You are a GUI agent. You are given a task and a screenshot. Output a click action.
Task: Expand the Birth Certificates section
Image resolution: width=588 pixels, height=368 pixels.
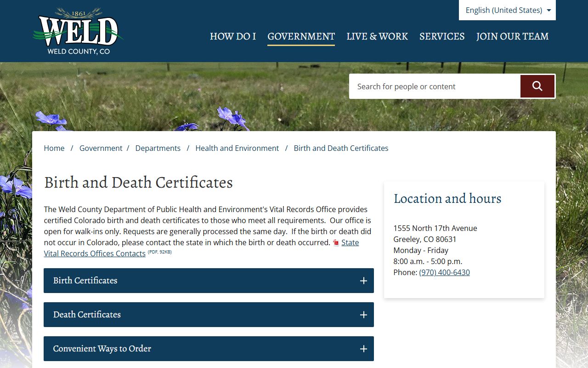[209, 281]
